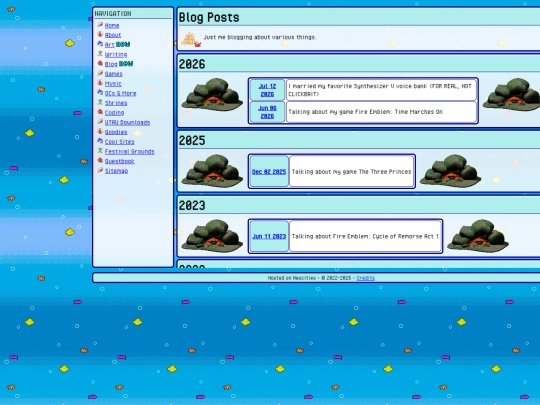Click the palm island icon beside Writing
The height and width of the screenshot is (405, 540).
[x=100, y=54]
